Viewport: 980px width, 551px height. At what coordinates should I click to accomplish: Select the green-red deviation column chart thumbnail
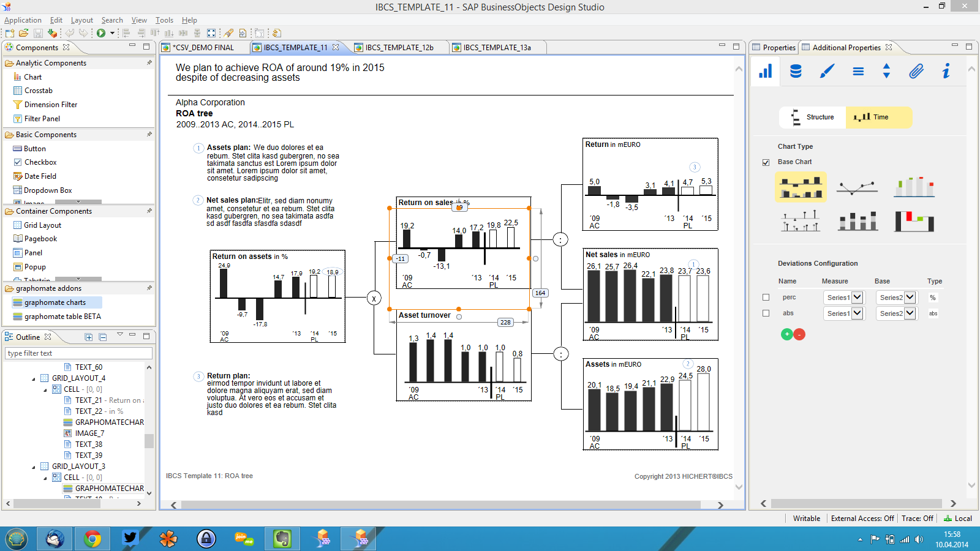(914, 187)
